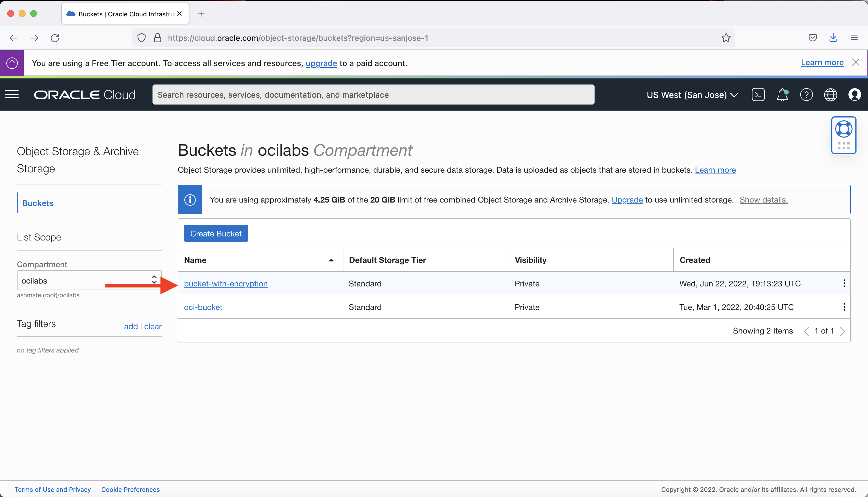Open the Help menu icon
The image size is (868, 497).
[807, 95]
